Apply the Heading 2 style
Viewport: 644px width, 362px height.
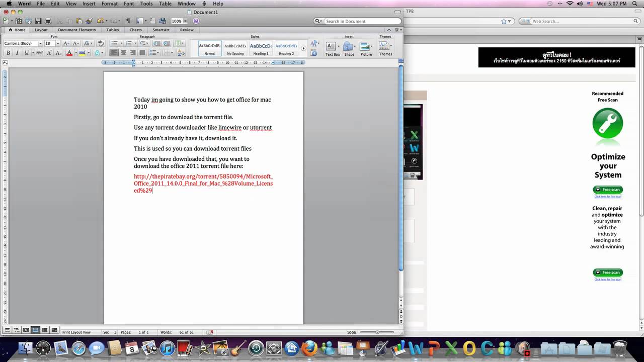[286, 48]
